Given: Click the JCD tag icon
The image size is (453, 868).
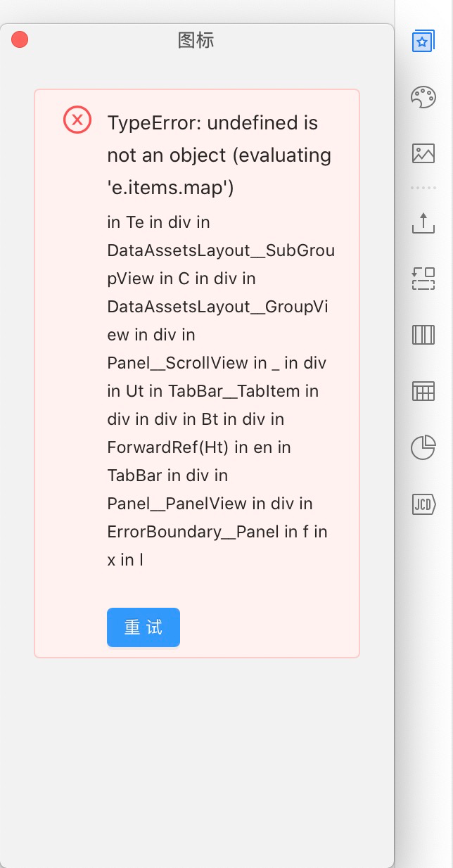Looking at the screenshot, I should [423, 503].
